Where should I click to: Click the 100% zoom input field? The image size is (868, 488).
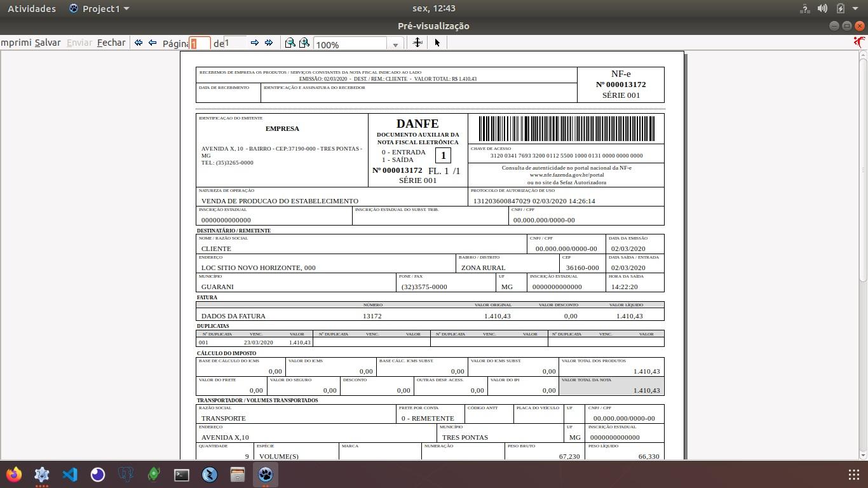351,44
